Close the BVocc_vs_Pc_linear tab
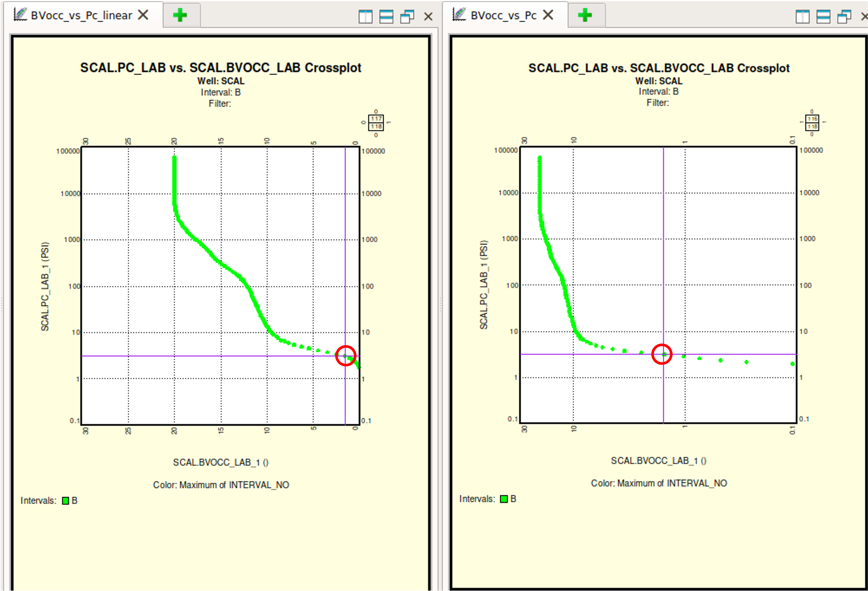The height and width of the screenshot is (591, 868). coord(143,15)
